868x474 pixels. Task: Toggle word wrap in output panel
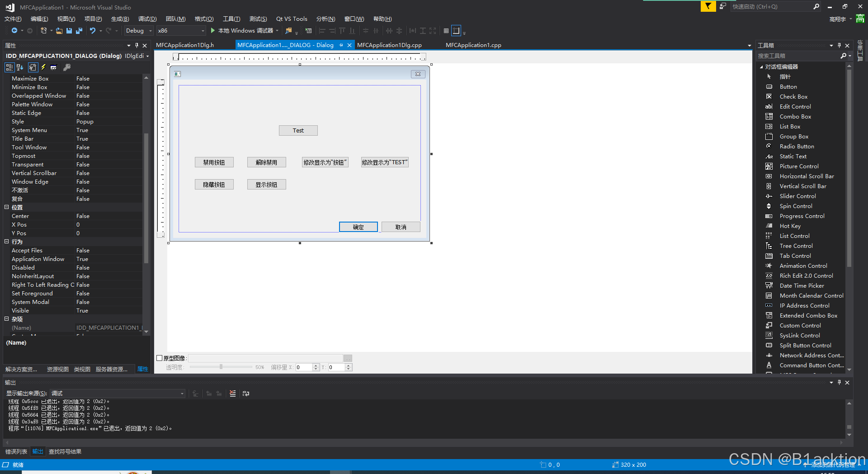pos(245,393)
